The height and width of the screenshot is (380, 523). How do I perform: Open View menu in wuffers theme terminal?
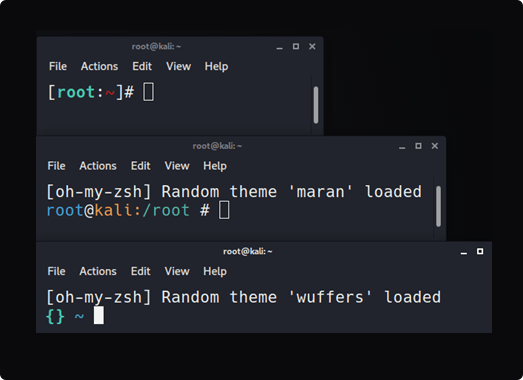(177, 271)
